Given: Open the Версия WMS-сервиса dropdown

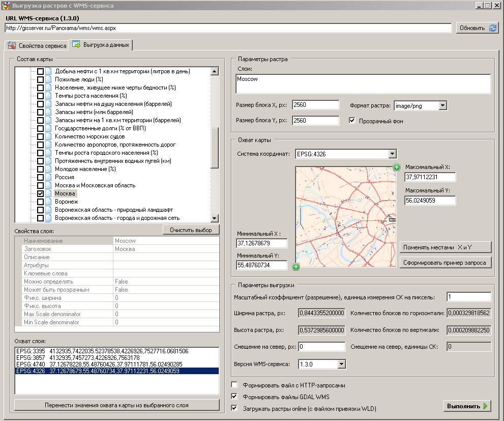Looking at the screenshot, I should click(x=341, y=364).
